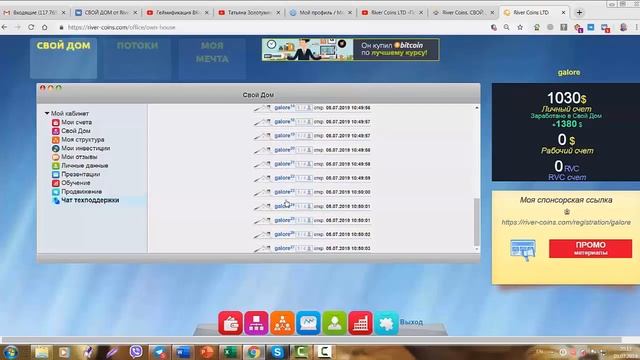Open Word from the taskbar
Viewport: 640px width, 360px height.
click(x=183, y=352)
